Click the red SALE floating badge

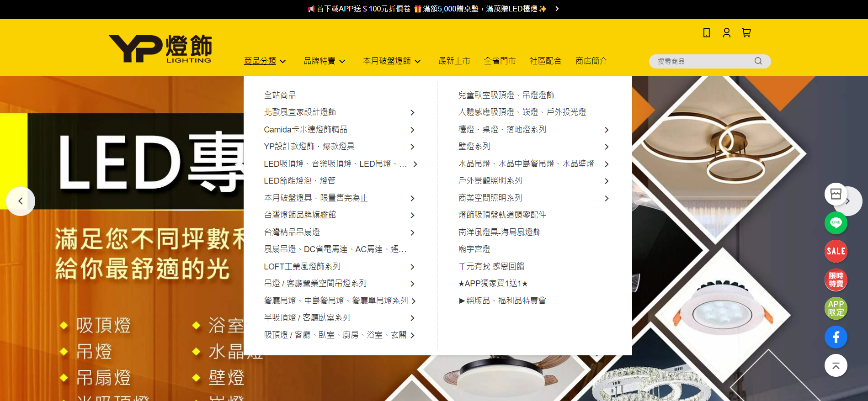[836, 251]
